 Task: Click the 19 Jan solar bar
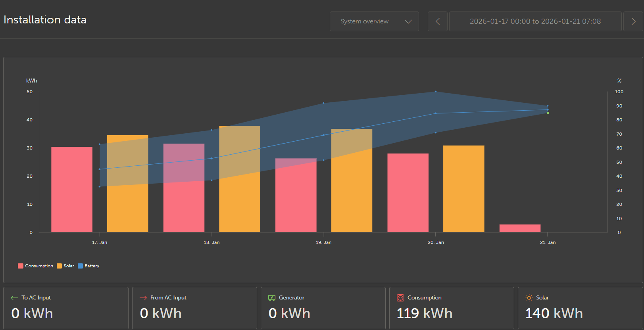tap(352, 180)
